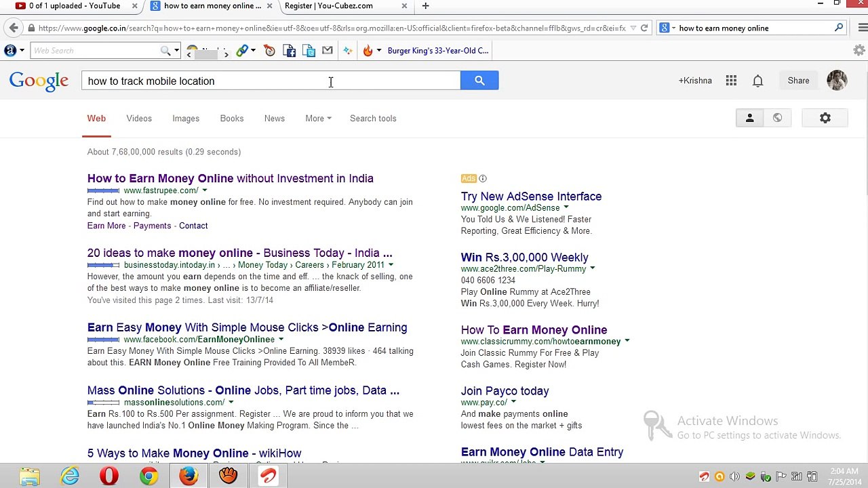
Task: Open Join Payco today ad
Action: [x=505, y=391]
